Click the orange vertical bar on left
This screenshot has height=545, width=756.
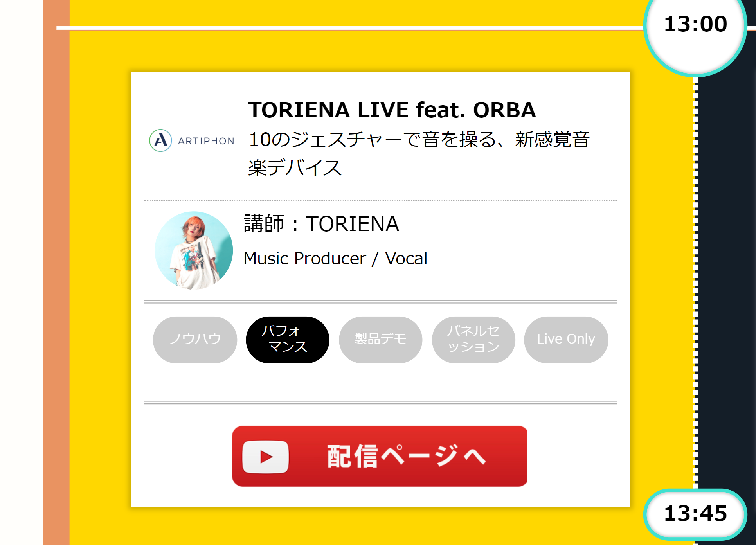click(x=56, y=272)
